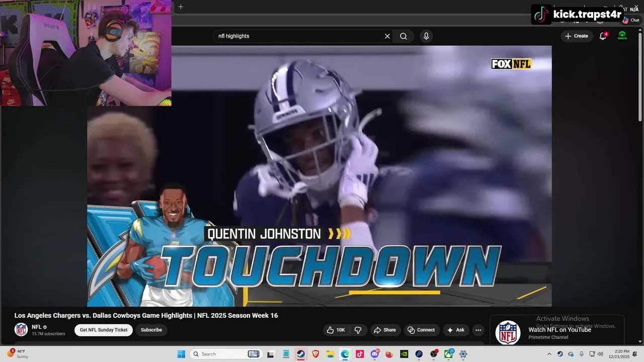Click the video player to pause

coord(319,176)
